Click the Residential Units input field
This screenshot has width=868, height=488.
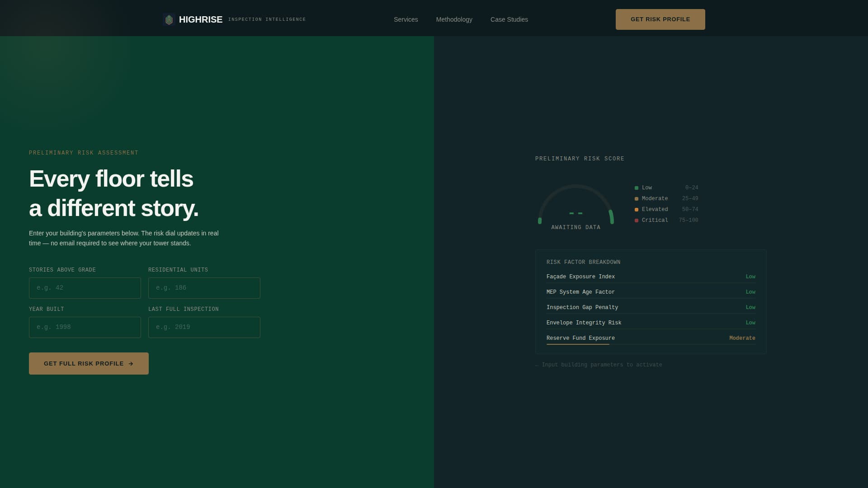(204, 288)
